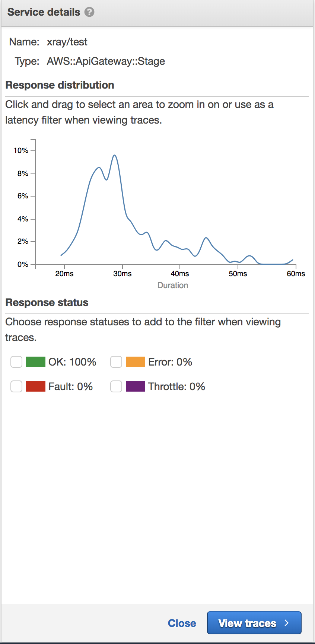
Task: Click the purple Throttle color swatch
Action: click(136, 386)
